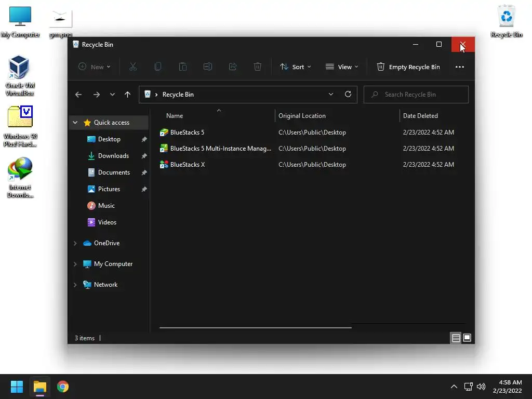Switch to large thumbnails view in status bar
Viewport: 532px width, 399px height.
(x=467, y=338)
